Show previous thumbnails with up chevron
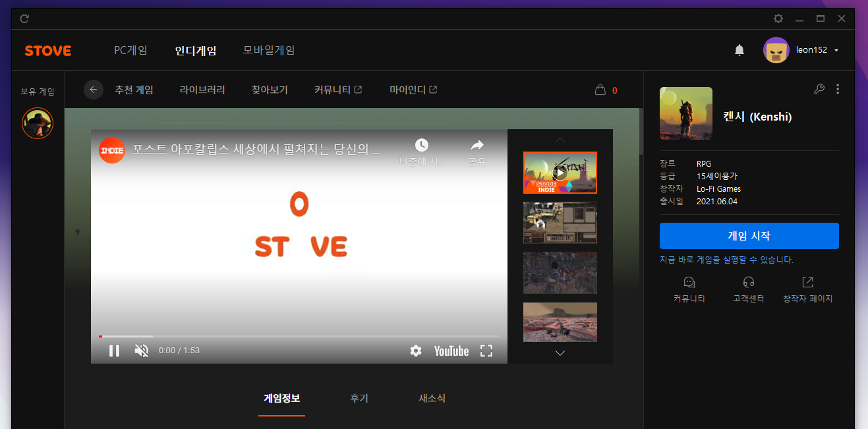The height and width of the screenshot is (429, 868). coord(560,140)
